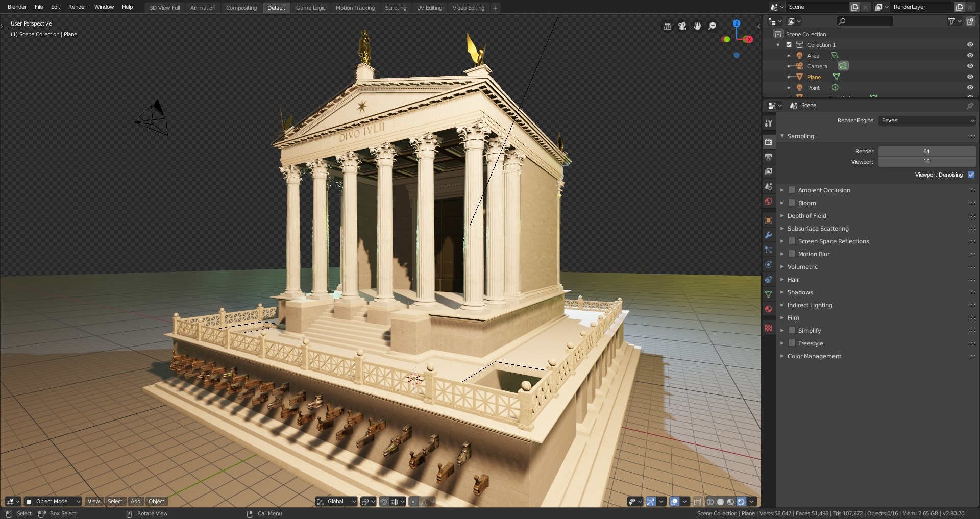Open the Render menu

coord(77,7)
